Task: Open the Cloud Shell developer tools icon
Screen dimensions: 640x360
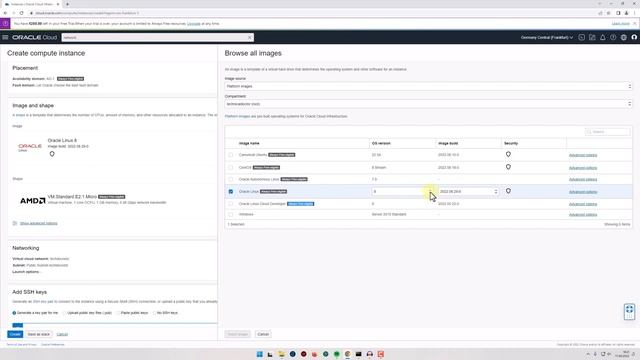Action: click(581, 37)
